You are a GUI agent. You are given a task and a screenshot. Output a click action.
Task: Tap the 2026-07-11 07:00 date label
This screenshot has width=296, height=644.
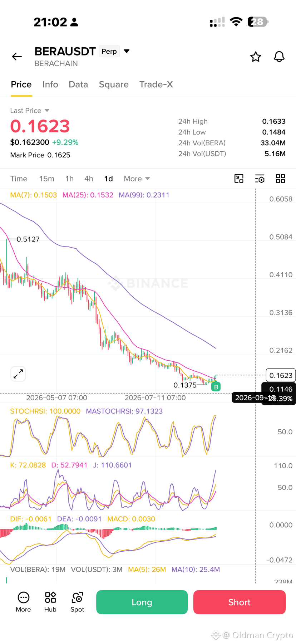pos(155,397)
